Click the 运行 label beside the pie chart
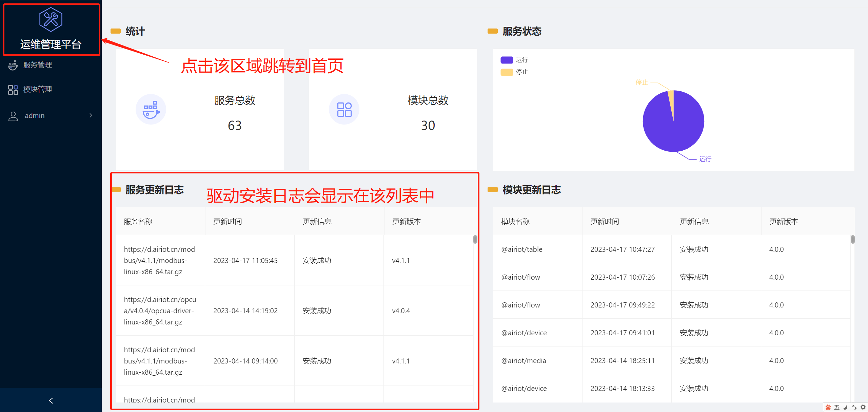The image size is (868, 412). (x=705, y=159)
